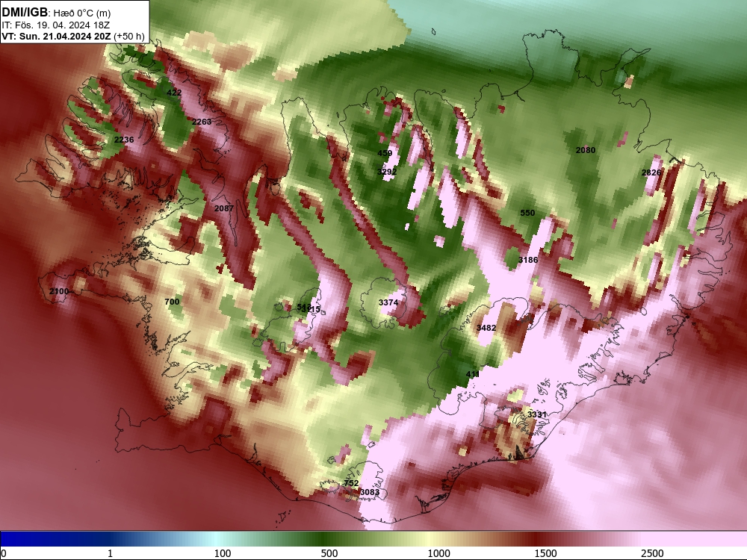Click the 3083 value label
The height and width of the screenshot is (560, 747).
pos(370,492)
